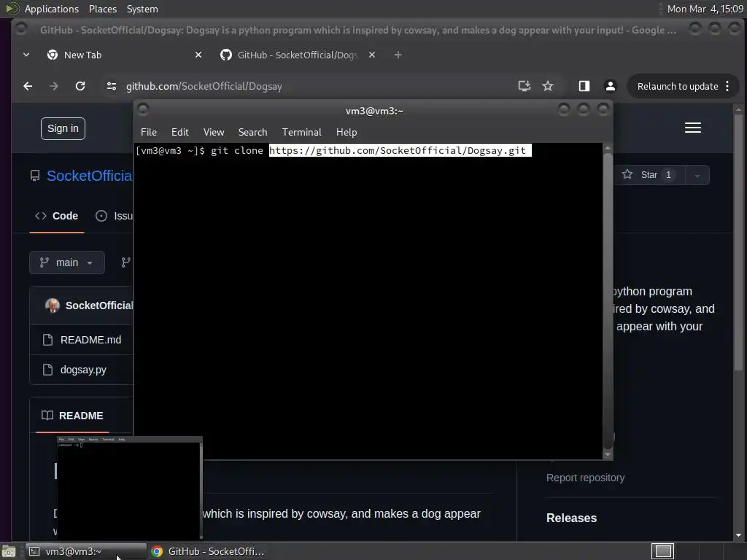Open the main branch dropdown
The width and height of the screenshot is (747, 560).
click(66, 262)
